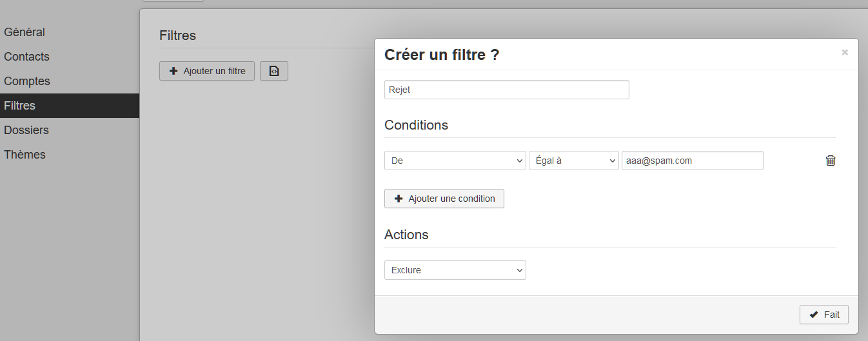Viewport: 868px width, 341px height.
Task: Expand the Égal à comparison dropdown
Action: point(574,161)
